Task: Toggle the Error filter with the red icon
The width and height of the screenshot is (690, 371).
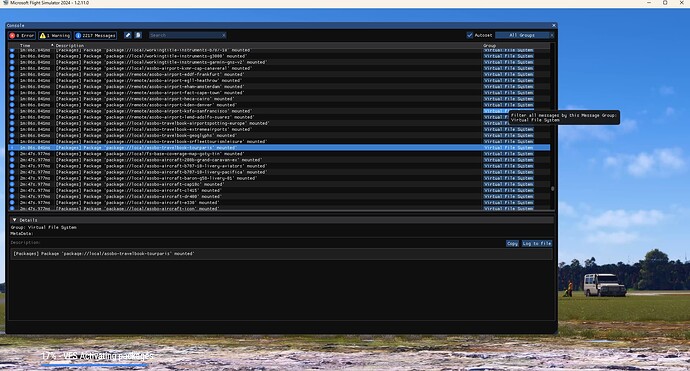Action: tap(22, 35)
